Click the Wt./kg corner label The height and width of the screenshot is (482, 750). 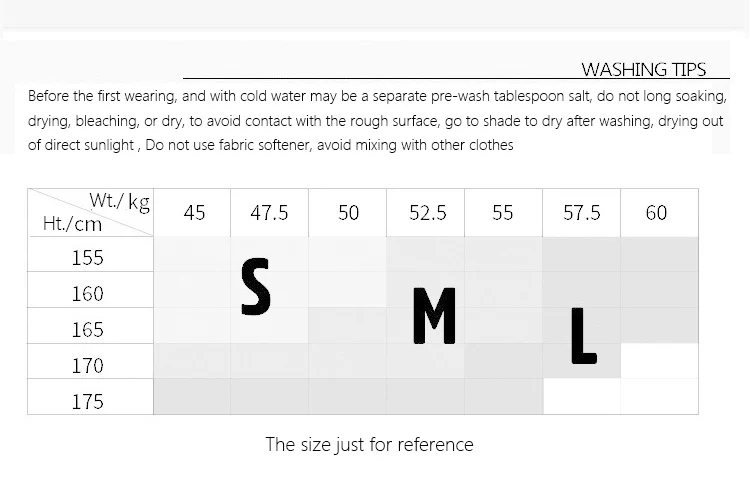point(119,202)
